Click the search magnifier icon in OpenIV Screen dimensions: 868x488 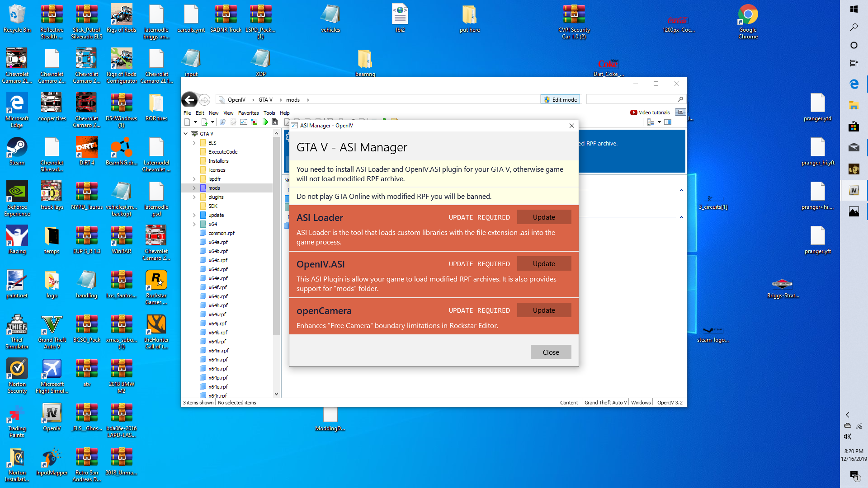(x=680, y=99)
